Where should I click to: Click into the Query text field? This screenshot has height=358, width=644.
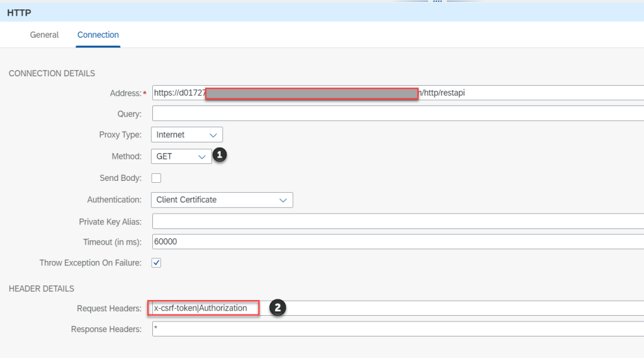(397, 113)
